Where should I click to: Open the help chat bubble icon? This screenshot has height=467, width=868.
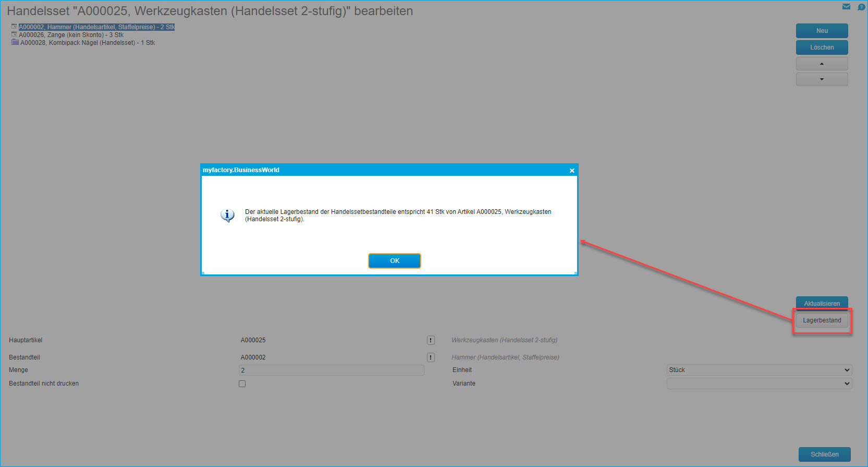click(861, 7)
